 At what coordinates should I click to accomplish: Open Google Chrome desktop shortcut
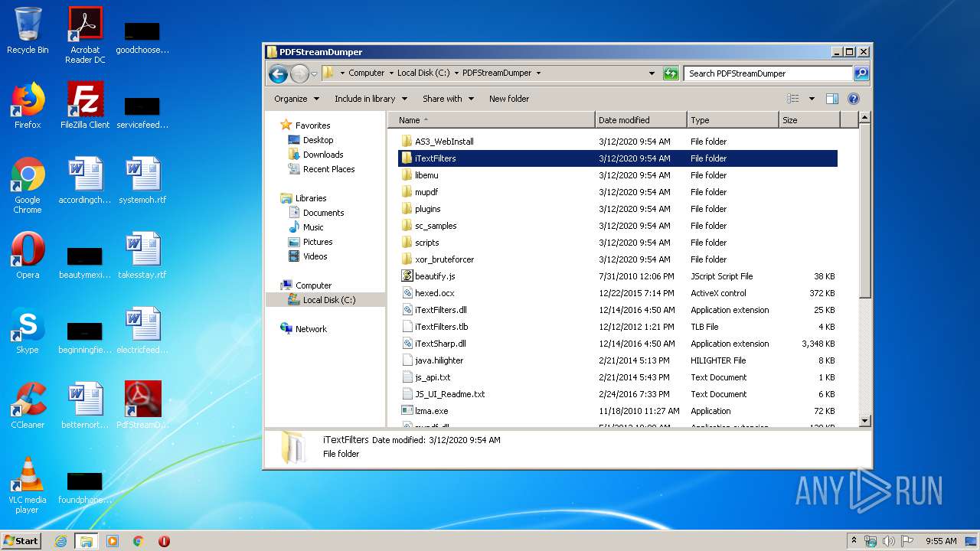point(28,185)
